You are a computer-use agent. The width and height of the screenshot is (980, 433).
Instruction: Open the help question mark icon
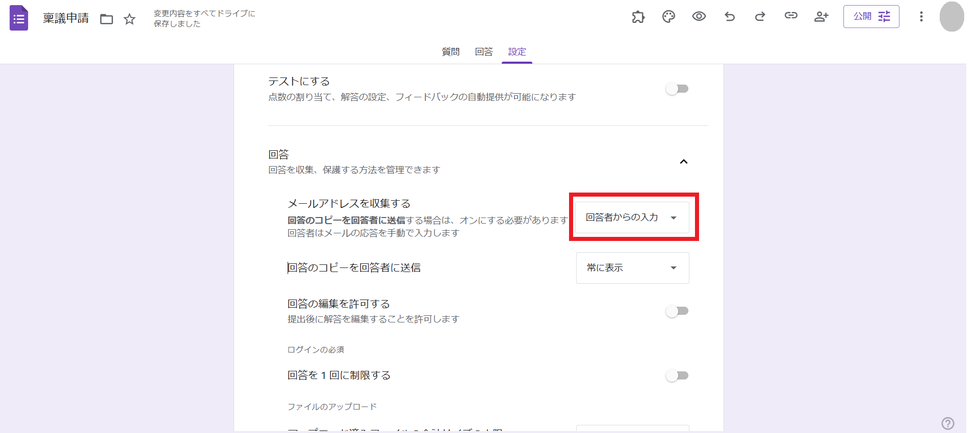948,423
